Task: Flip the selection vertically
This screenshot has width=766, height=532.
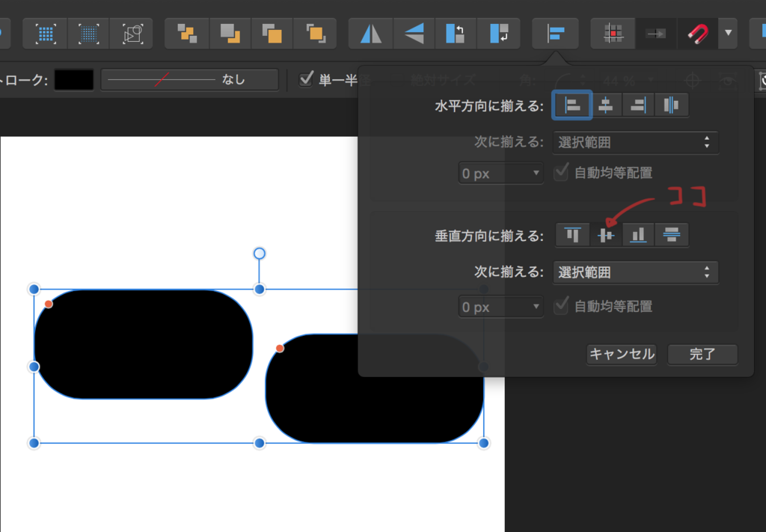Action: (x=414, y=34)
